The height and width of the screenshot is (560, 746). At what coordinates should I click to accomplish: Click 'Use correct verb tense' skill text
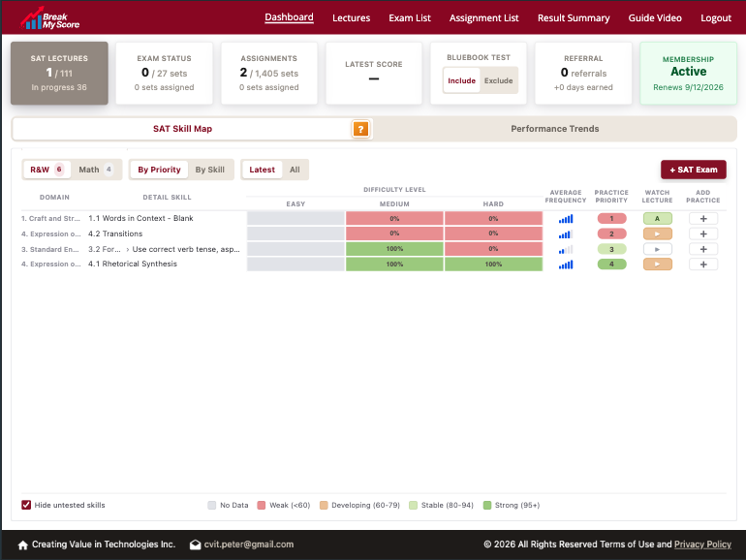(186, 249)
